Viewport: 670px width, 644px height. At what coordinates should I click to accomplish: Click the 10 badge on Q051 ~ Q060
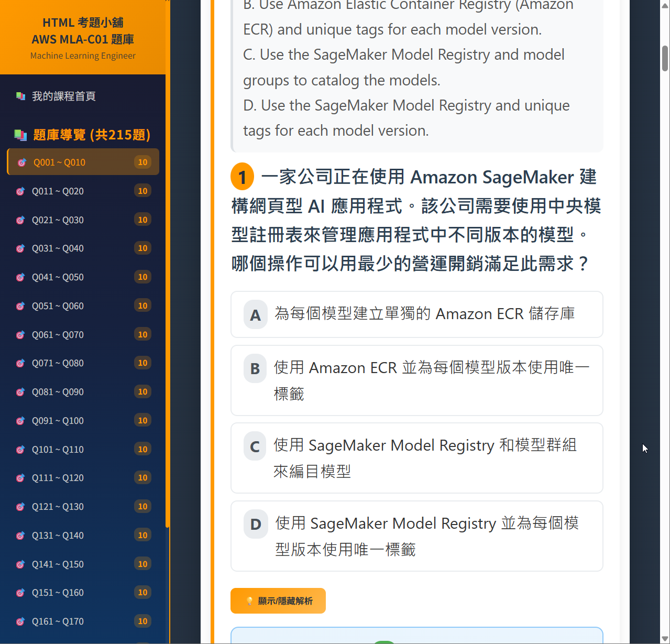pos(142,305)
